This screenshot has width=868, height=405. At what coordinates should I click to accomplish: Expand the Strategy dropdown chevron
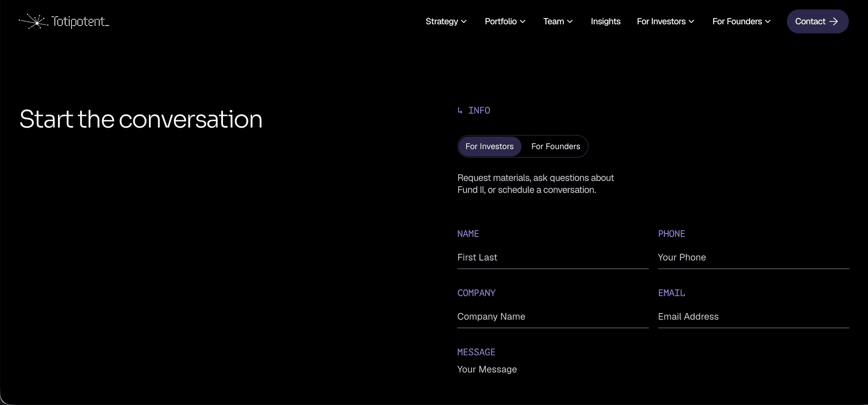point(464,22)
